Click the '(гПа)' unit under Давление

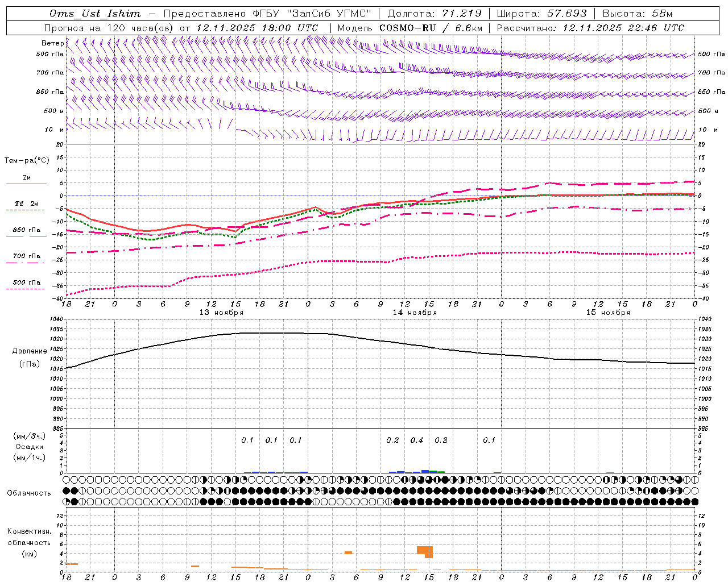[x=30, y=364]
